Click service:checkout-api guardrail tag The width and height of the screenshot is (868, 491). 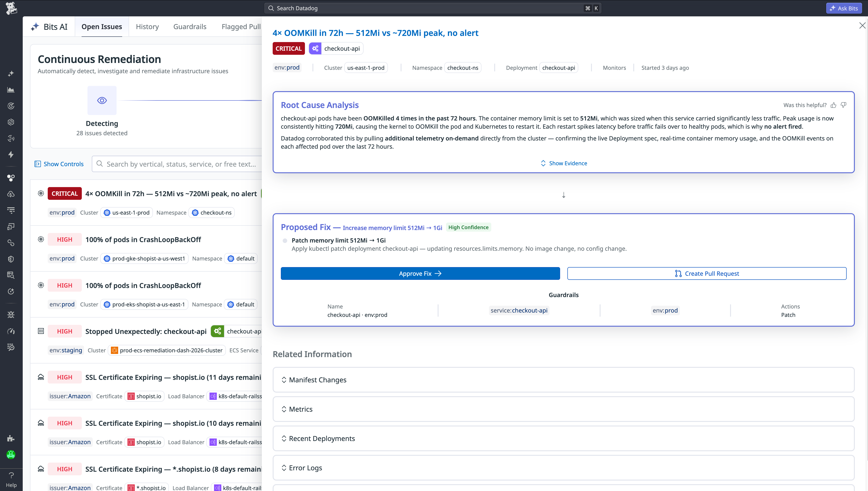(x=519, y=310)
